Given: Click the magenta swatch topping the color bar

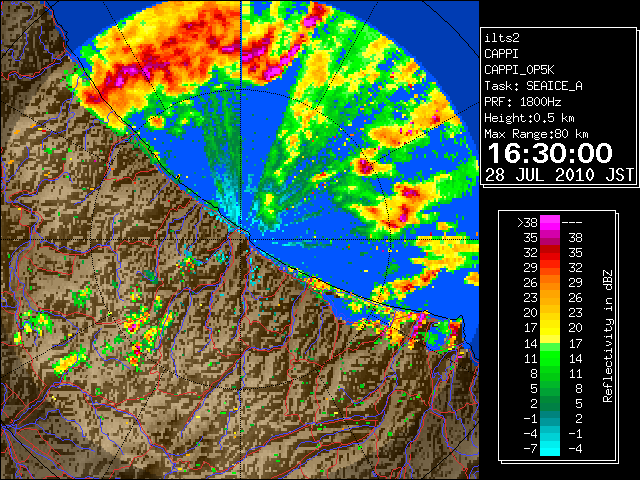Looking at the screenshot, I should point(550,223).
